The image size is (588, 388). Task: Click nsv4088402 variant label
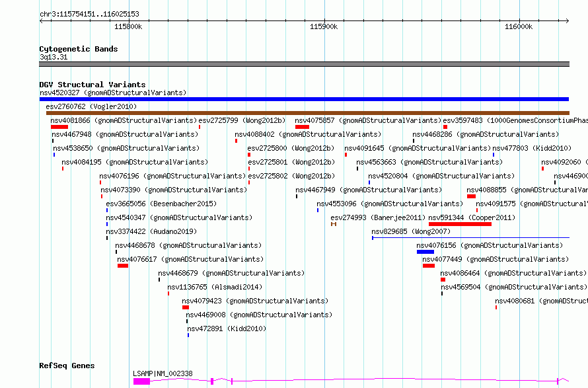pyautogui.click(x=308, y=134)
